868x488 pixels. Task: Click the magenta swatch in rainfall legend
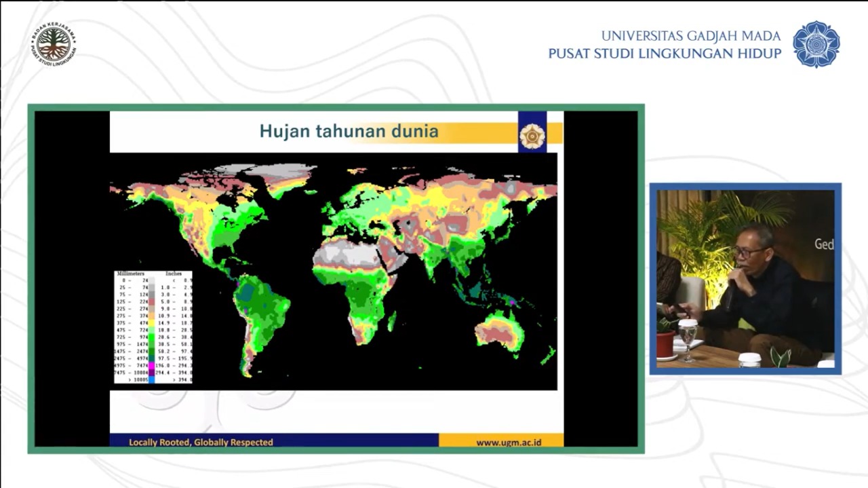pos(152,364)
